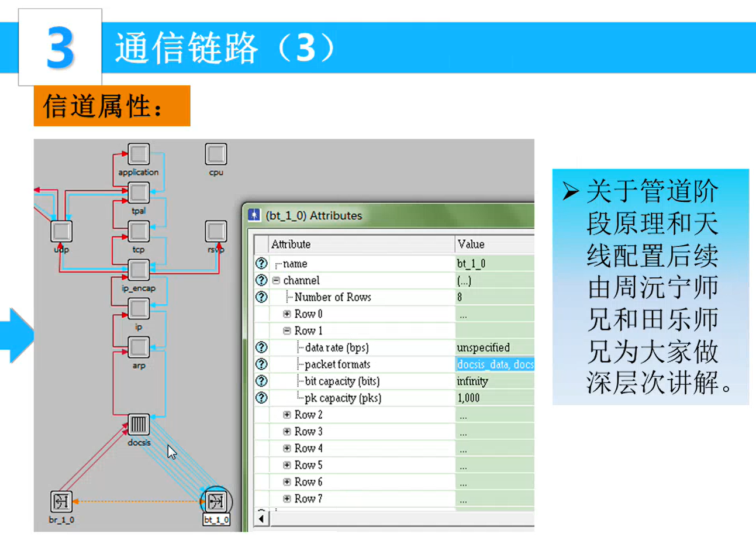The image size is (756, 537).
Task: Open help for the channel attribute
Action: (x=261, y=281)
